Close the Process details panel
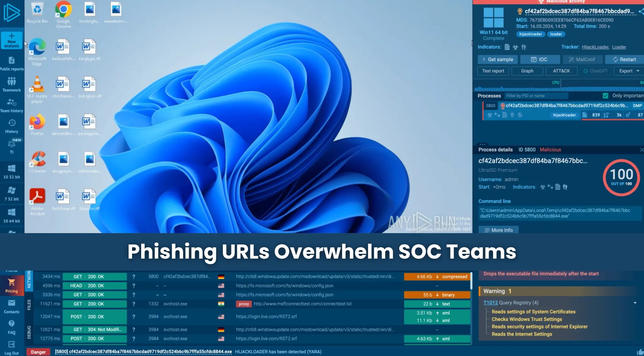The height and width of the screenshot is (356, 644). coord(641,150)
